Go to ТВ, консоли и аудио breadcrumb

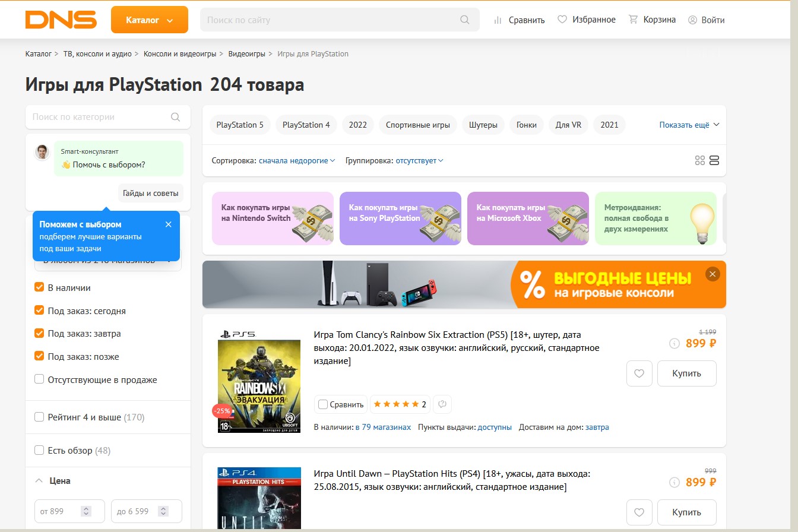coord(97,53)
